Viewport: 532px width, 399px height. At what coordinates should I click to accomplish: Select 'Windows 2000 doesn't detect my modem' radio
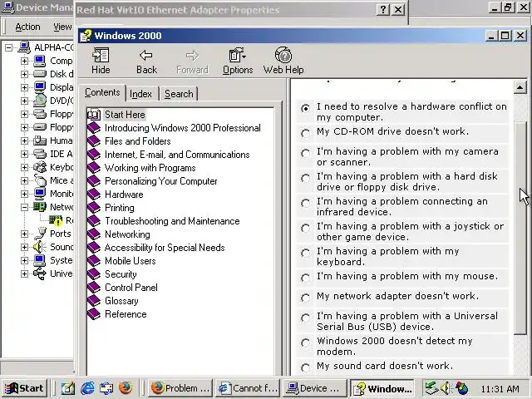coord(305,343)
